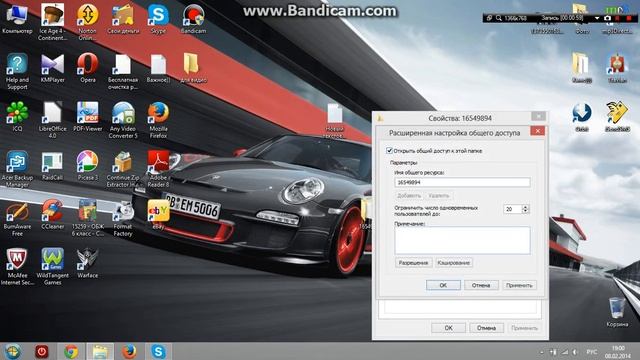Open the Корзина recycle bin
The height and width of the screenshot is (360, 640).
pos(617,313)
